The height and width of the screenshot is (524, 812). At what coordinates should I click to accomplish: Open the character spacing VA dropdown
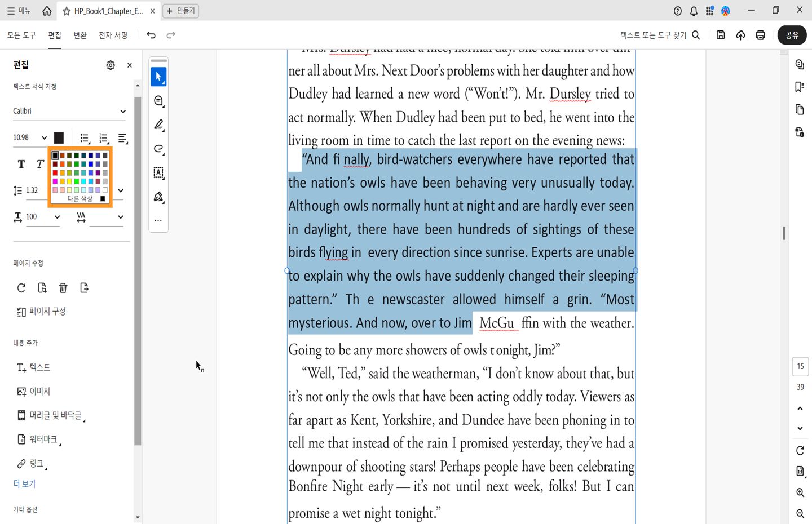click(x=121, y=217)
